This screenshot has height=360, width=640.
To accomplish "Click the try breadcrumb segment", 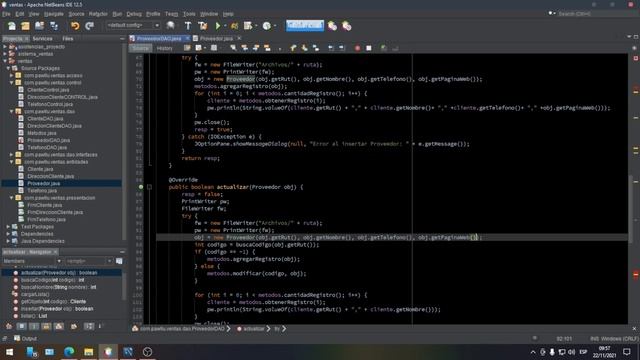I will tap(277, 329).
